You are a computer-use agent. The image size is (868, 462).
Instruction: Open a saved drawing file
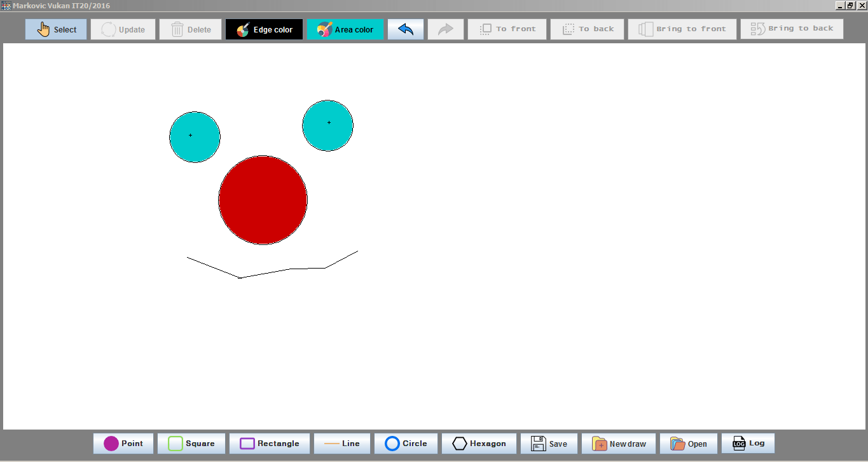[x=689, y=444]
